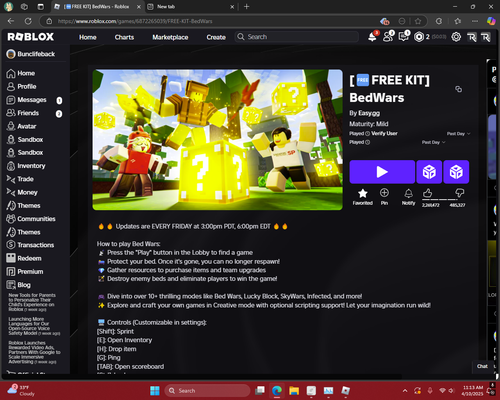Open a new browser tab with plus button

[x=247, y=6]
